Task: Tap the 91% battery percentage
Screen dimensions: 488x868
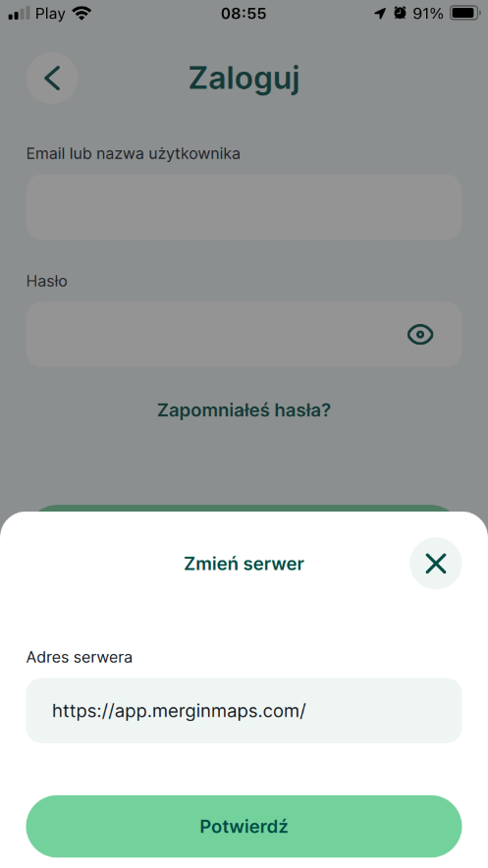Action: 428,14
